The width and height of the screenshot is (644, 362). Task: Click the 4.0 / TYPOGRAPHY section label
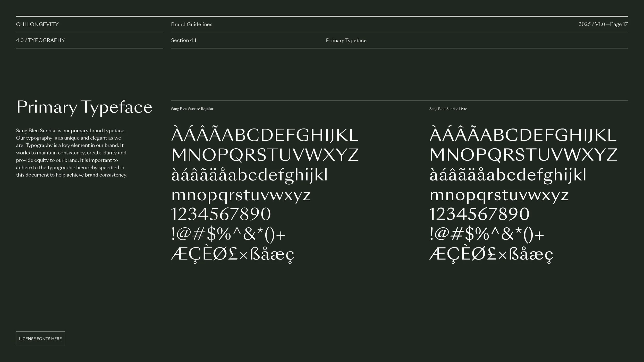pos(40,40)
